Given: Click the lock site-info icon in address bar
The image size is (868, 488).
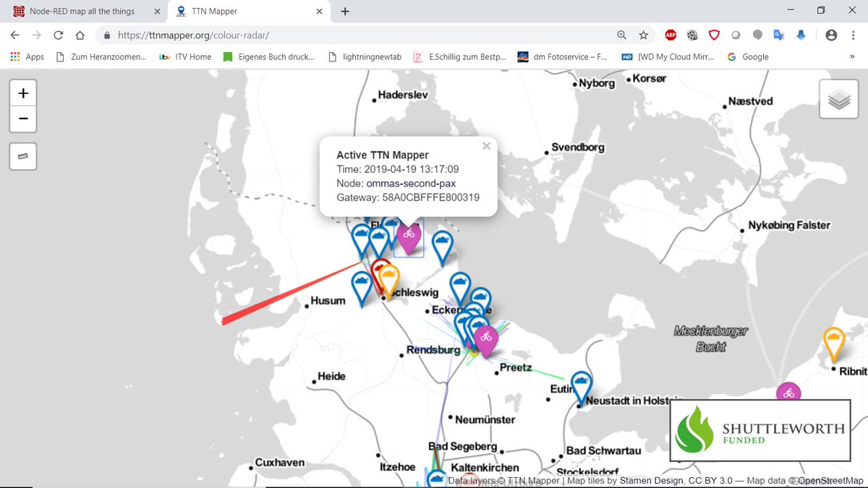Looking at the screenshot, I should 107,35.
